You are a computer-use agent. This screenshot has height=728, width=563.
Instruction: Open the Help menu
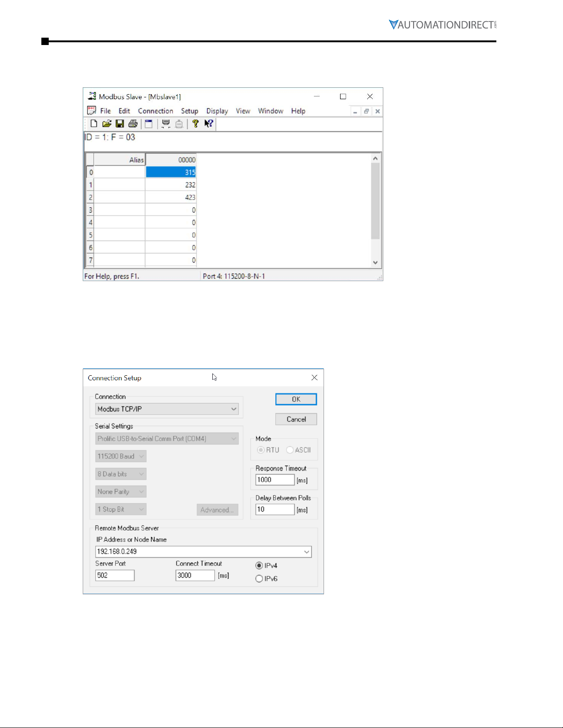pos(298,111)
